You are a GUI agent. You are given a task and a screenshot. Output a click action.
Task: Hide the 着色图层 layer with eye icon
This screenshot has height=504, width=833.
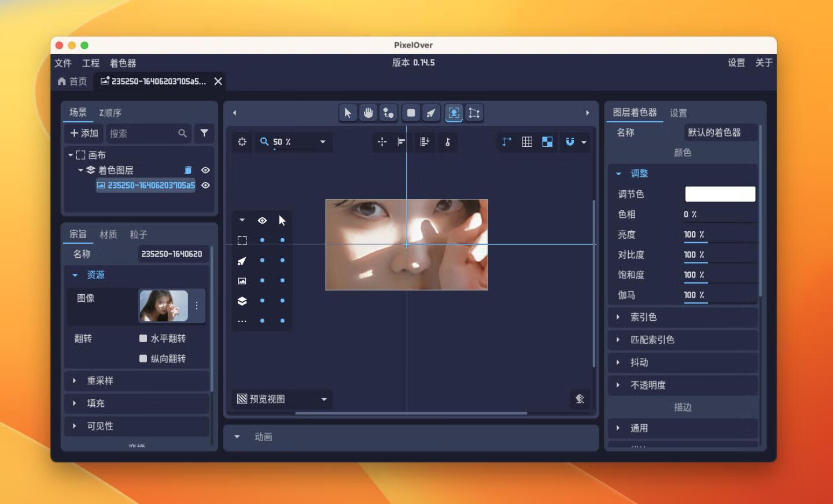pyautogui.click(x=205, y=170)
